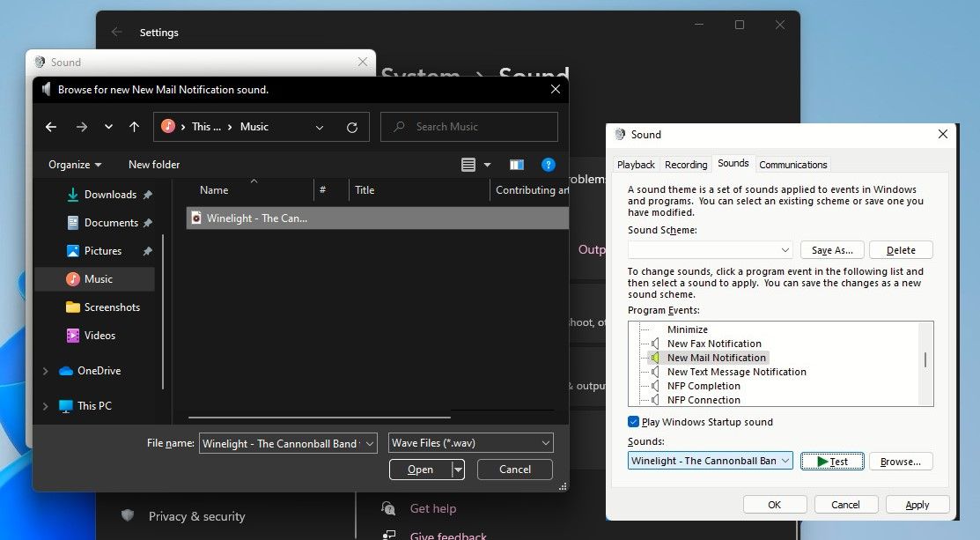Go forward in the file browse dialog
The height and width of the screenshot is (540, 980).
point(81,127)
